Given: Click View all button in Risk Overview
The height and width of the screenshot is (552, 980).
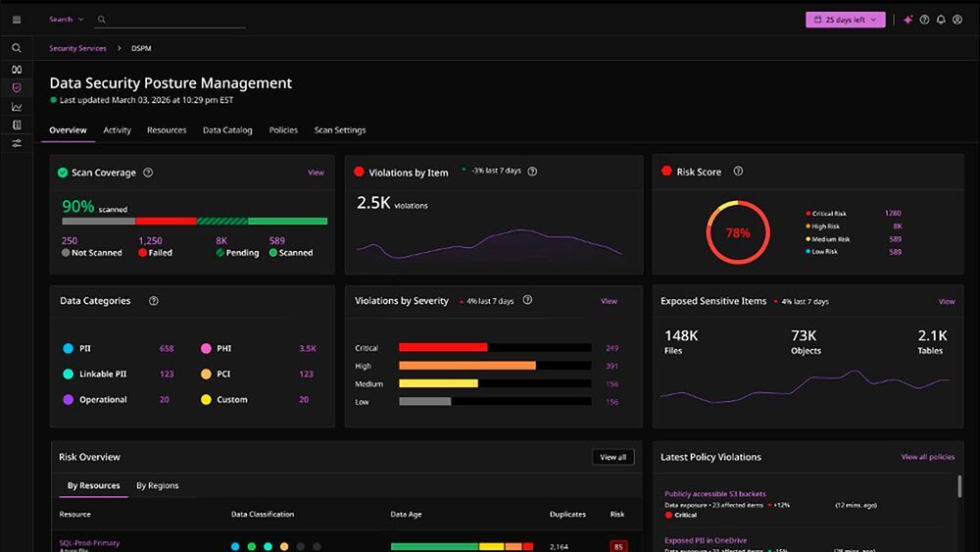Looking at the screenshot, I should [612, 457].
